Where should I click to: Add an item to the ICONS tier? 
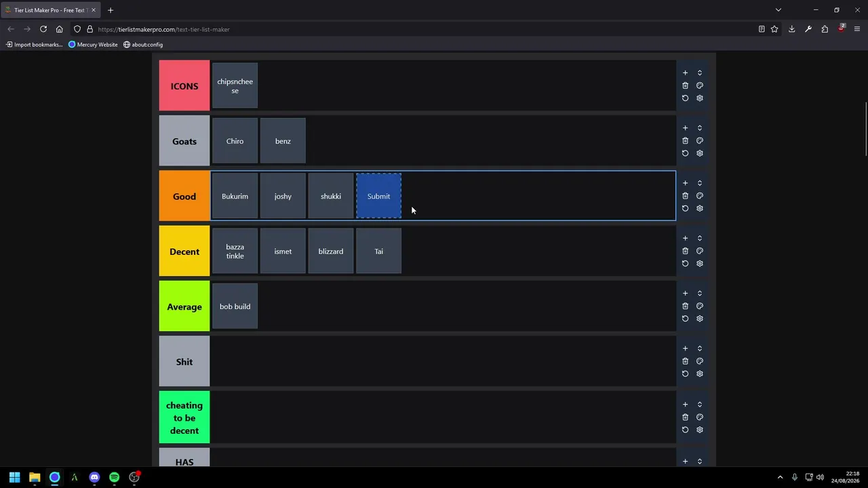click(x=685, y=73)
